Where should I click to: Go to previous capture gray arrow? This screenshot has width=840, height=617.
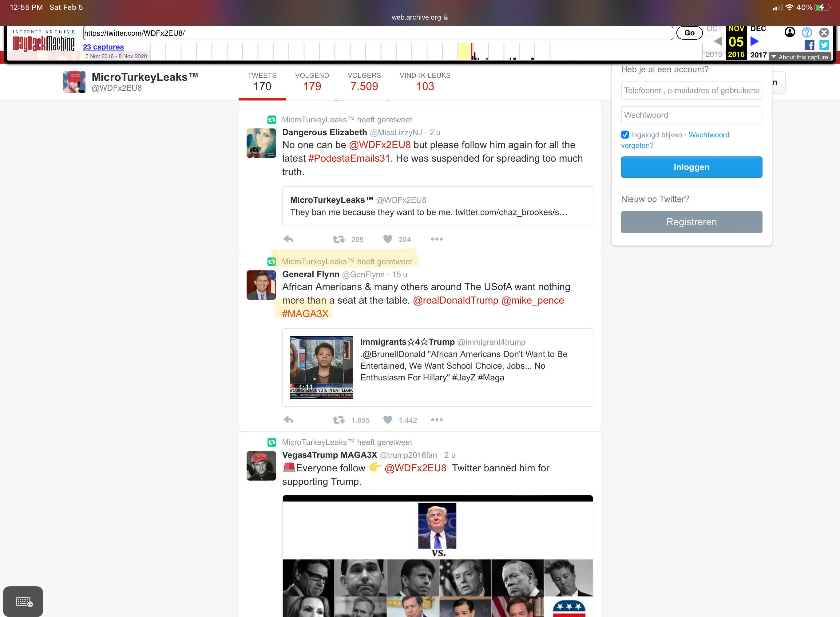coord(718,41)
